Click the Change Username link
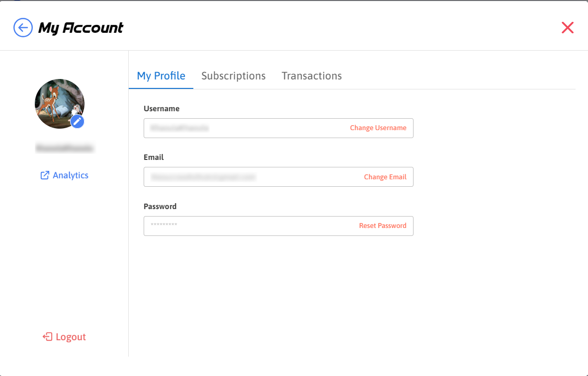The image size is (588, 376). point(378,128)
